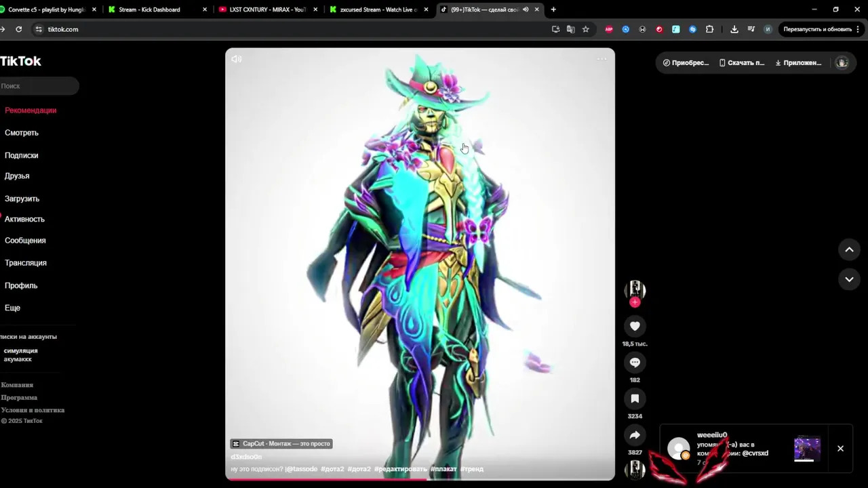Open the video author's avatar above the heart

pyautogui.click(x=635, y=290)
